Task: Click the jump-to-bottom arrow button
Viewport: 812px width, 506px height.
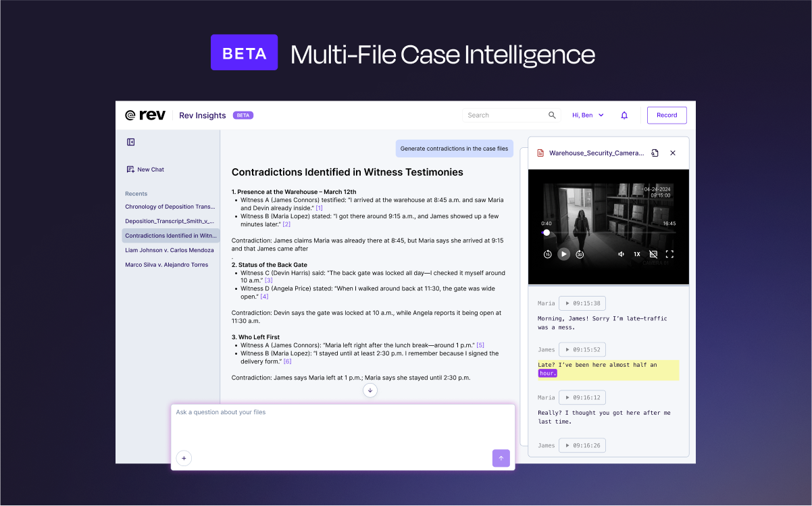Action: point(370,390)
